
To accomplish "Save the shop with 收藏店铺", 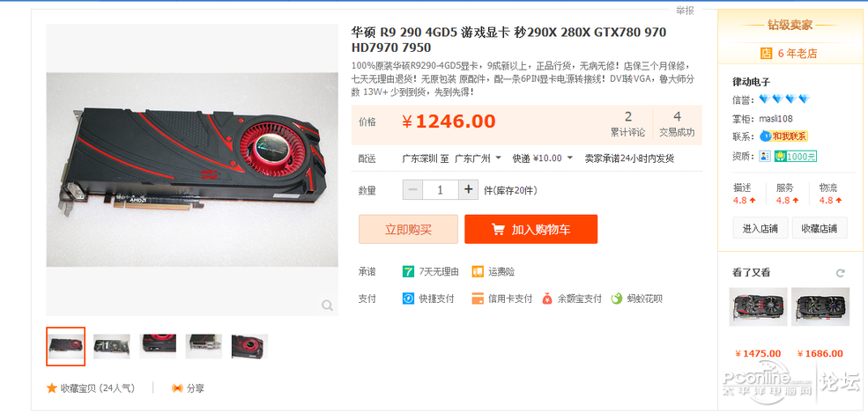I will pyautogui.click(x=820, y=228).
